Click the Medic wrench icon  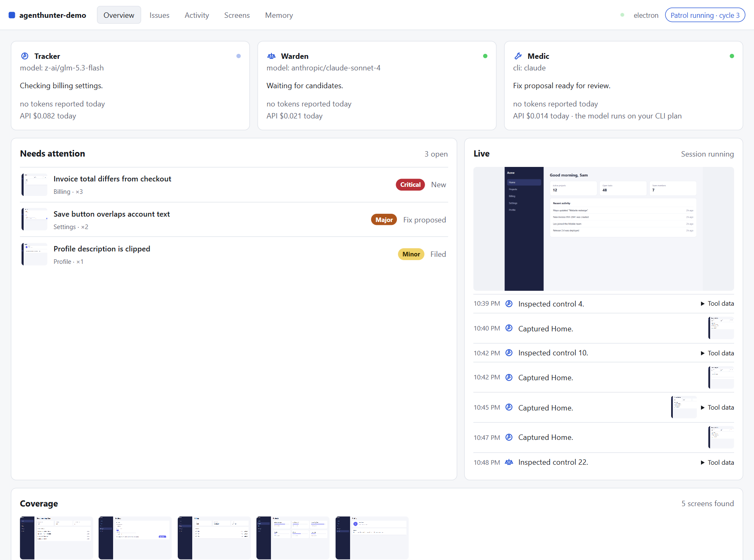pos(518,56)
